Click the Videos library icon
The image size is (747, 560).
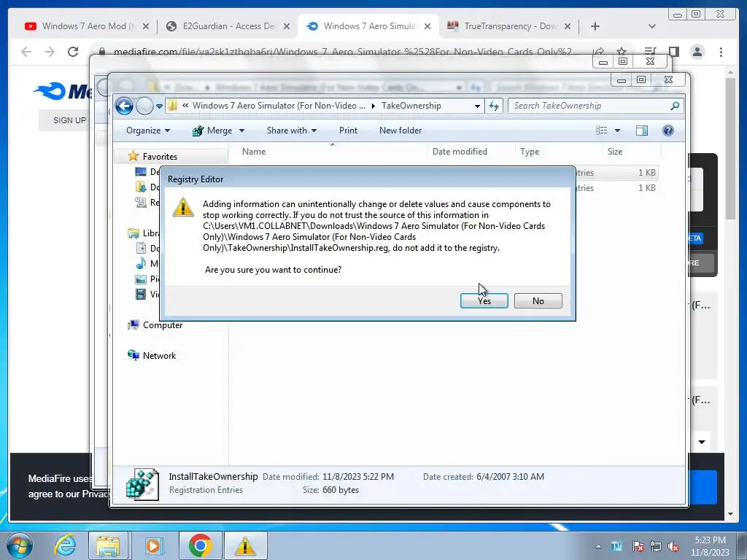pyautogui.click(x=141, y=295)
